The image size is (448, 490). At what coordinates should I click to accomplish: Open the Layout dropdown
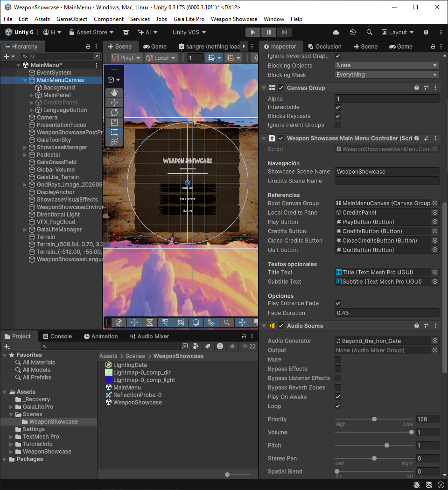tap(398, 32)
